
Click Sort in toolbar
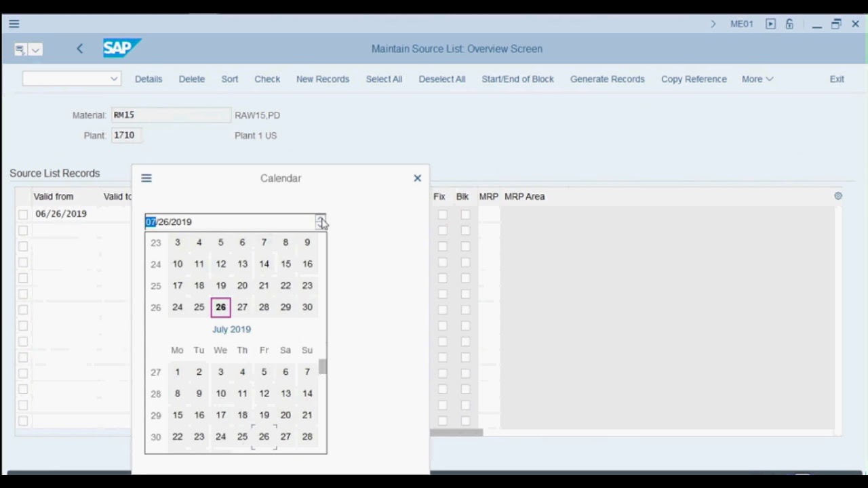(x=230, y=79)
